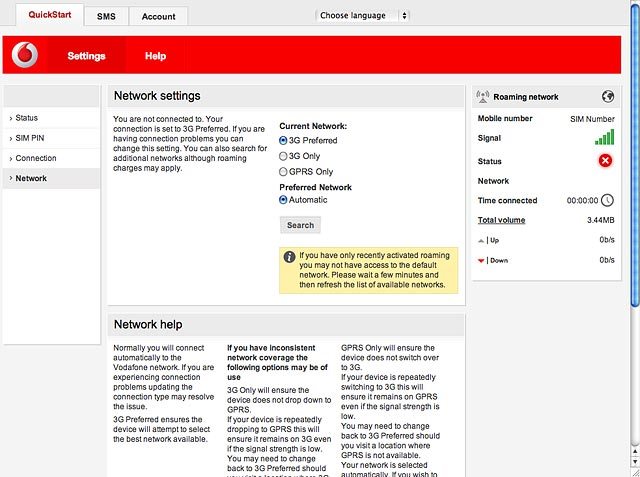Screen dimensions: 640x477
Task: Switch to the SMS tab
Action: coord(106,16)
